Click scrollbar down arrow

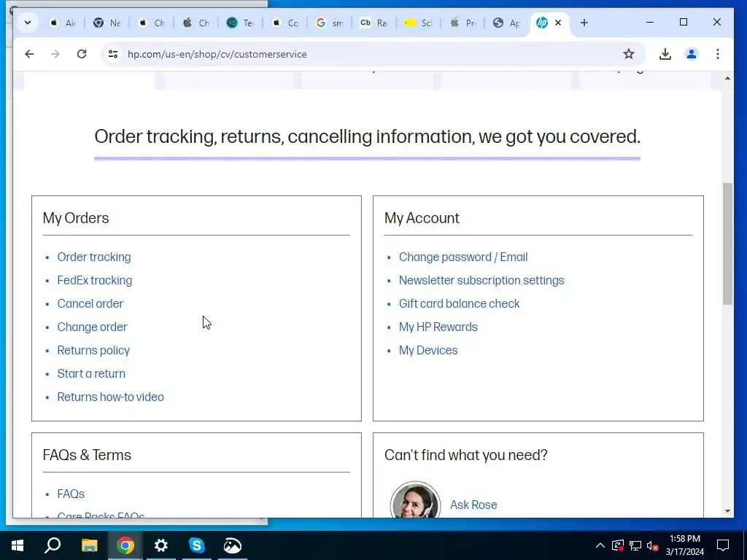coord(727,511)
